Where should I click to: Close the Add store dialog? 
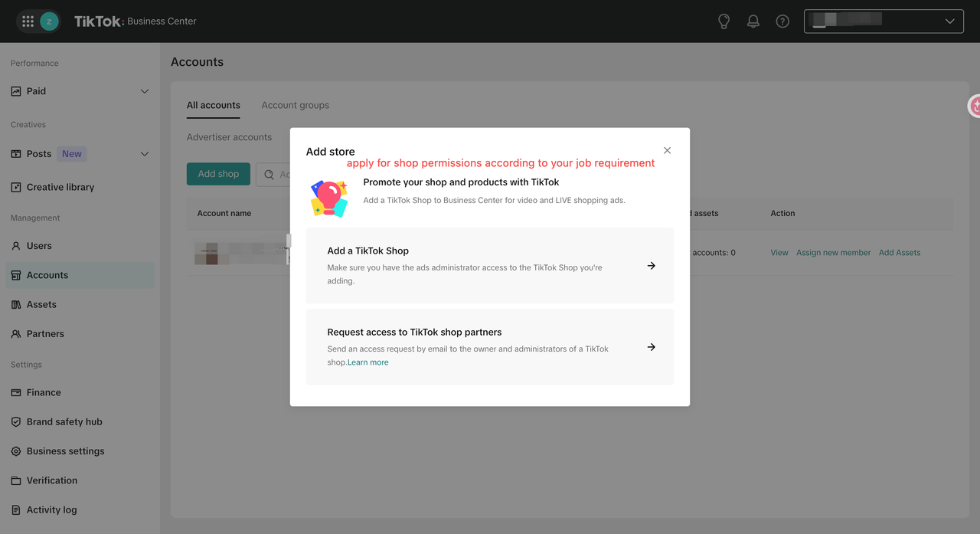click(x=667, y=150)
